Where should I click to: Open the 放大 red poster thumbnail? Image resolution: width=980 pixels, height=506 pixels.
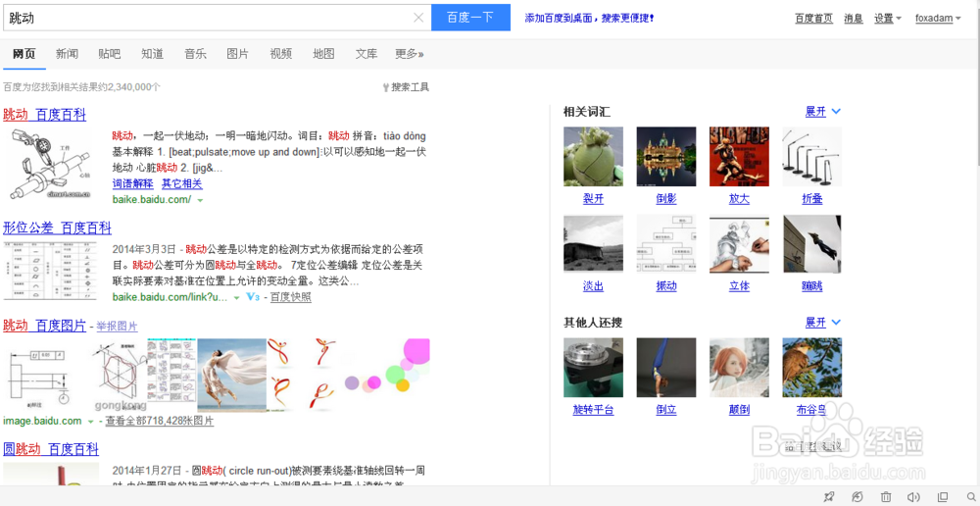point(739,156)
